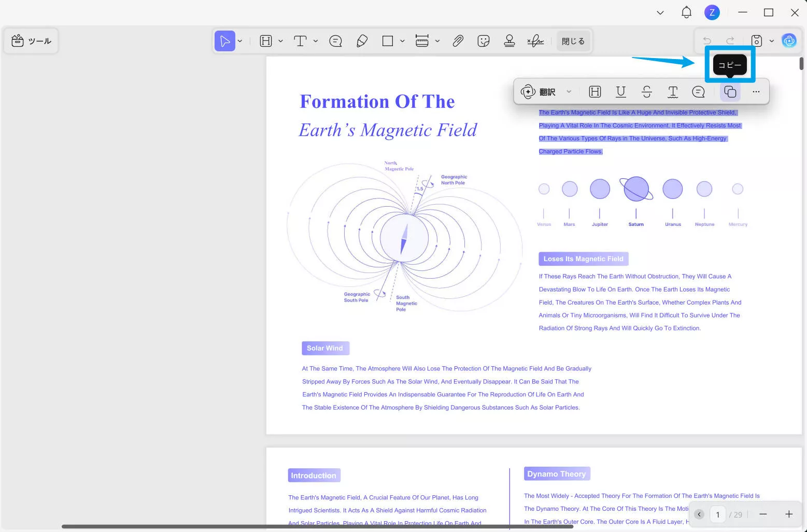Expand the save options dropdown arrow

coord(772,41)
